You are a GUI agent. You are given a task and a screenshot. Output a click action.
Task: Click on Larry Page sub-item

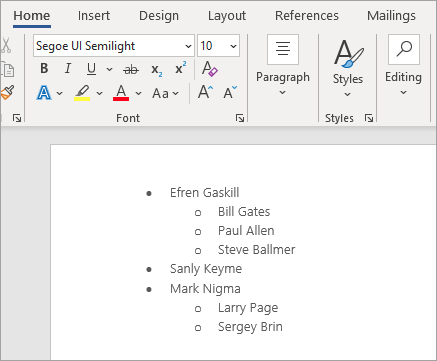(x=248, y=308)
